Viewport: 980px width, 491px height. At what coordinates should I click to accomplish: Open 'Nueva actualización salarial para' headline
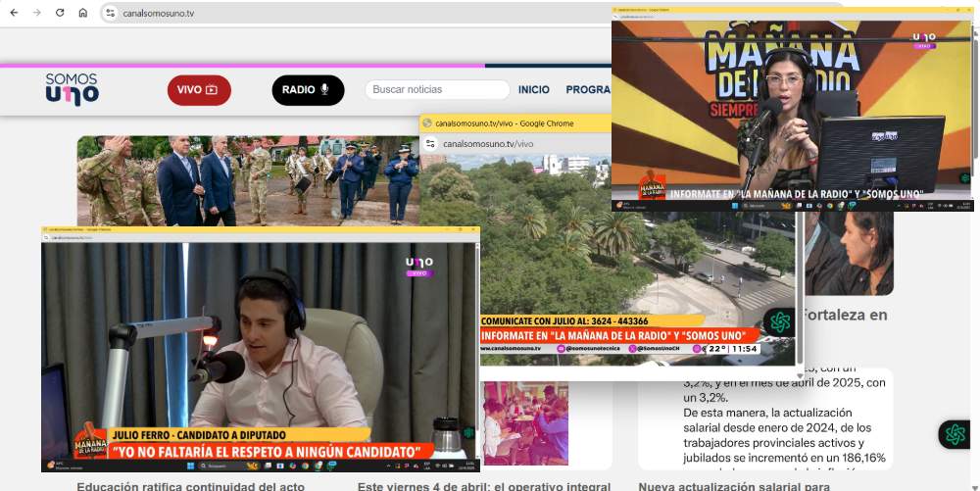(734, 485)
